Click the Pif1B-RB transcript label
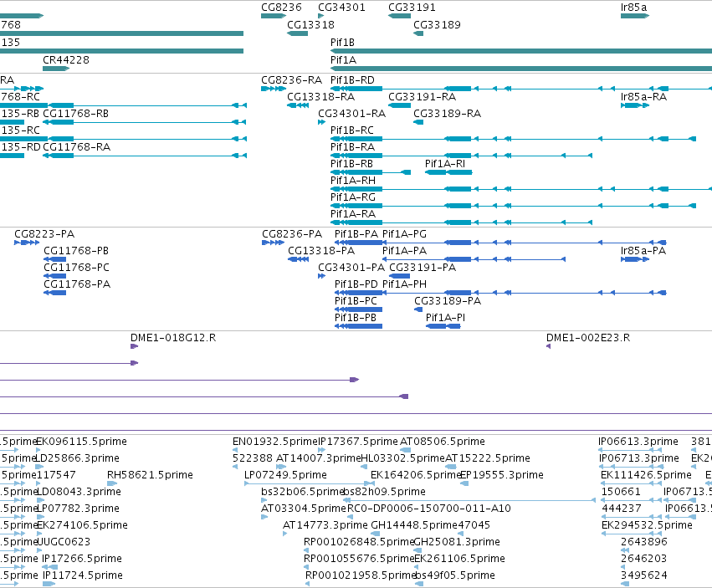Viewport: 712px width, 588px height. 351,163
